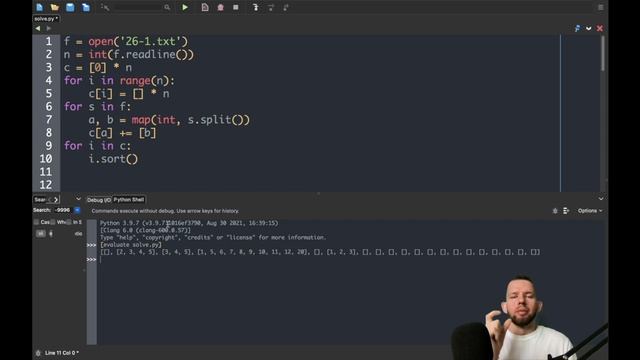Toggle the Whole words checkbox
640x360 pixels.
click(53, 222)
